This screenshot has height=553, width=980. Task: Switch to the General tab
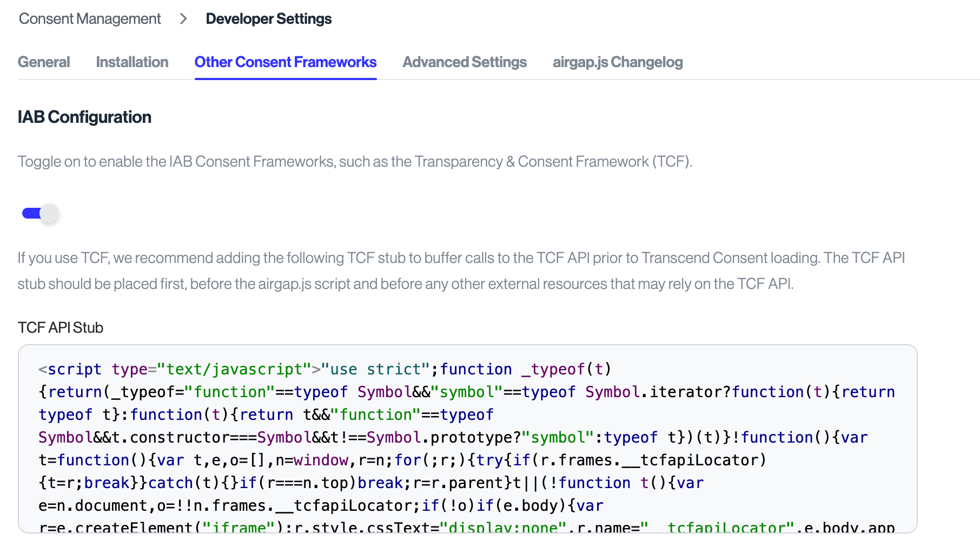(44, 62)
